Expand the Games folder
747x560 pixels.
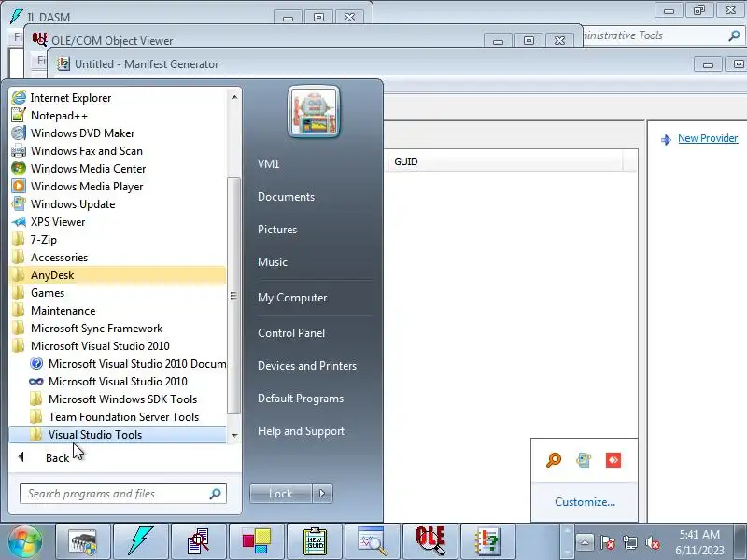tap(118, 293)
